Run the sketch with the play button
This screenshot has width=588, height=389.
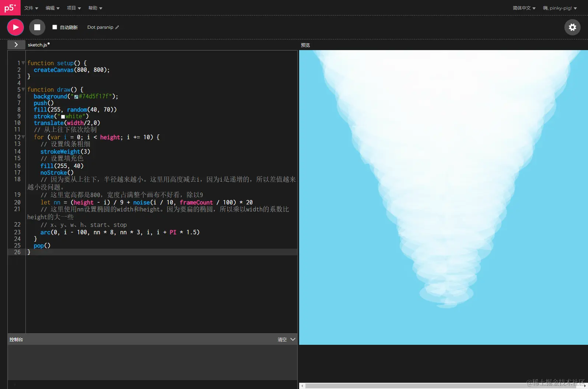15,27
